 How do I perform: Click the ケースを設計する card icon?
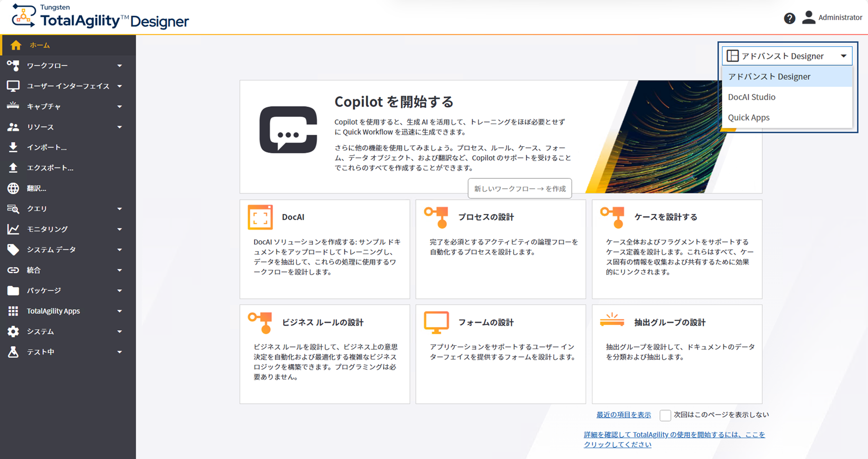click(x=612, y=217)
